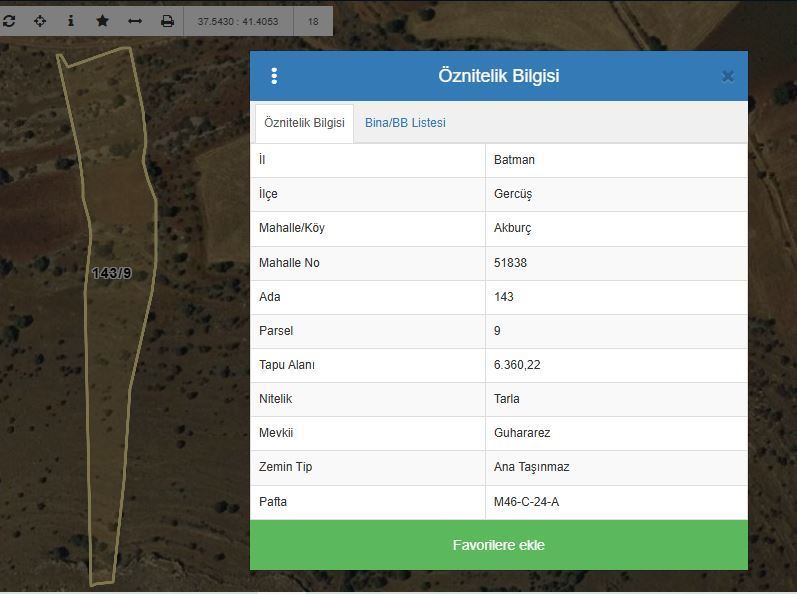The height and width of the screenshot is (594, 797).
Task: Click the coordinate display 37.5430 : 41.4053
Action: click(237, 21)
